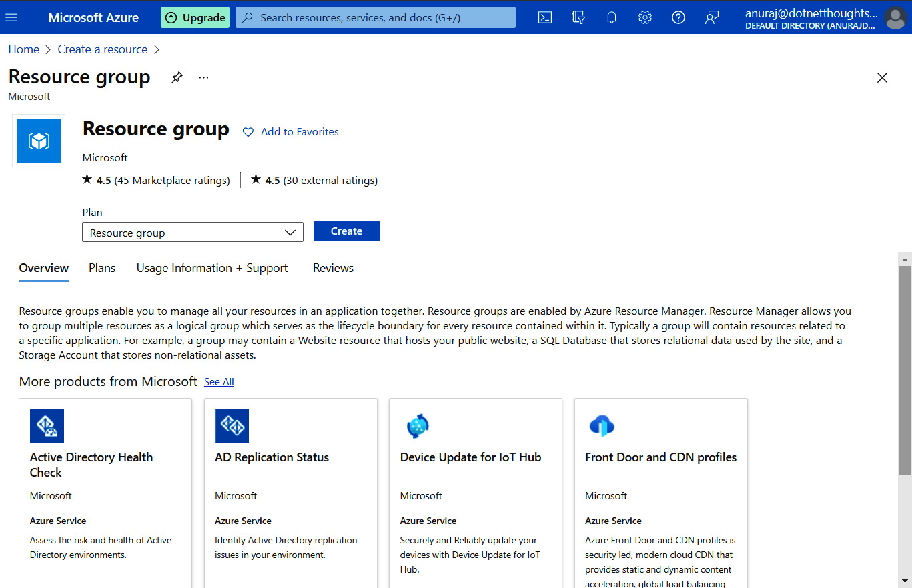Click the Microsoft Azure title
This screenshot has height=588, width=912.
click(x=93, y=17)
